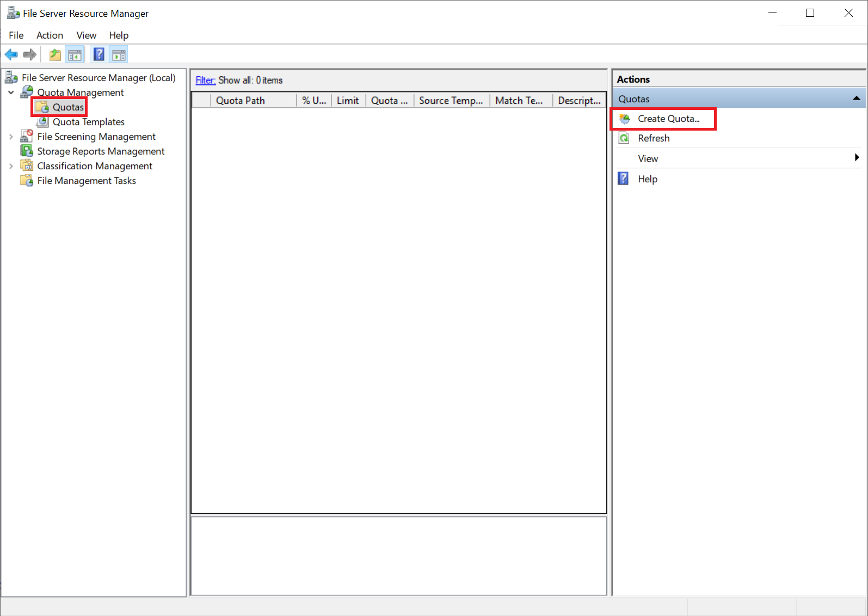868x616 pixels.
Task: Click the Help icon in Actions pane
Action: pos(624,178)
